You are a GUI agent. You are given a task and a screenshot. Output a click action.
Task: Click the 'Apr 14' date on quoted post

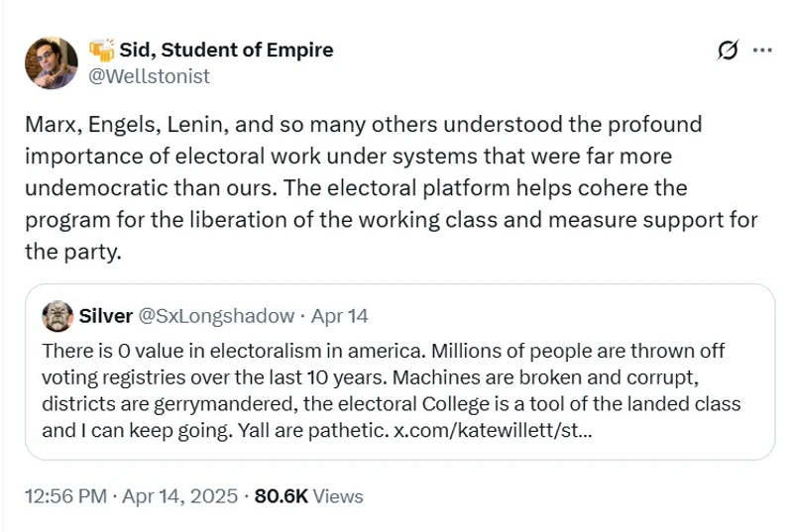coord(339,316)
